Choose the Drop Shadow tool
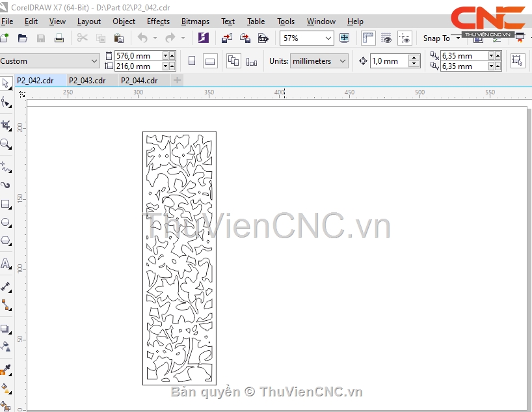 pos(6,329)
